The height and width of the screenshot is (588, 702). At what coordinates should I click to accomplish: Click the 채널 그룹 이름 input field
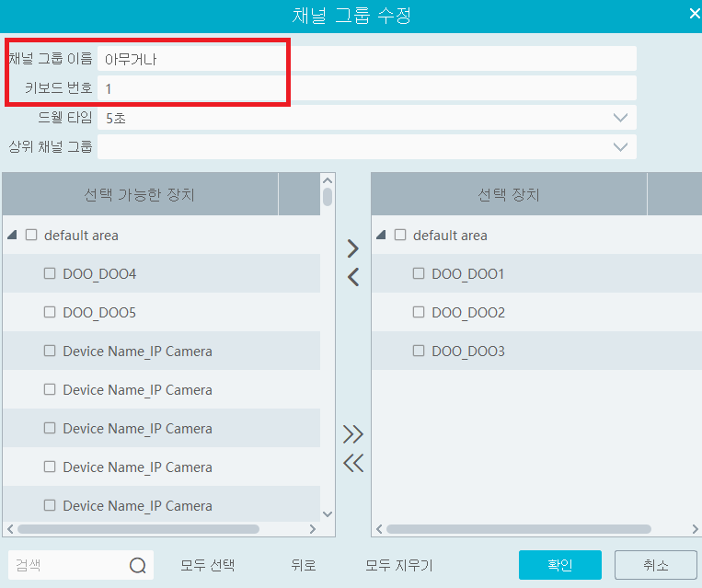366,59
